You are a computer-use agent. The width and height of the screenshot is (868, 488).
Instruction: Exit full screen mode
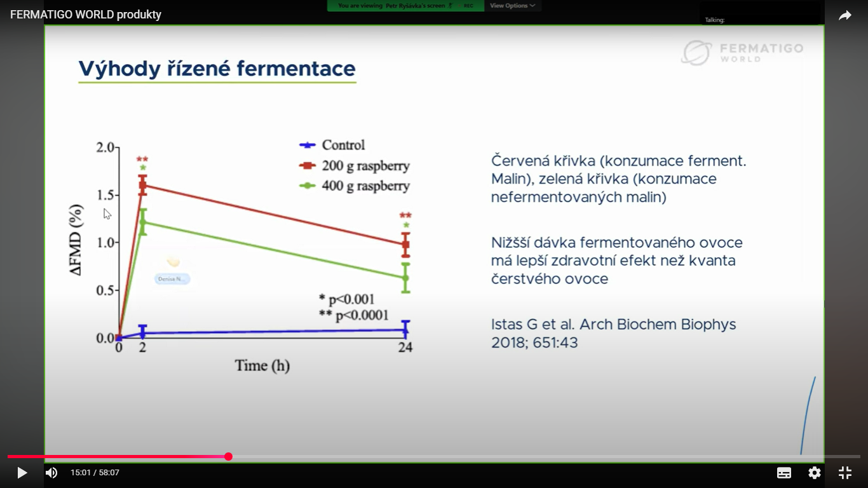845,473
